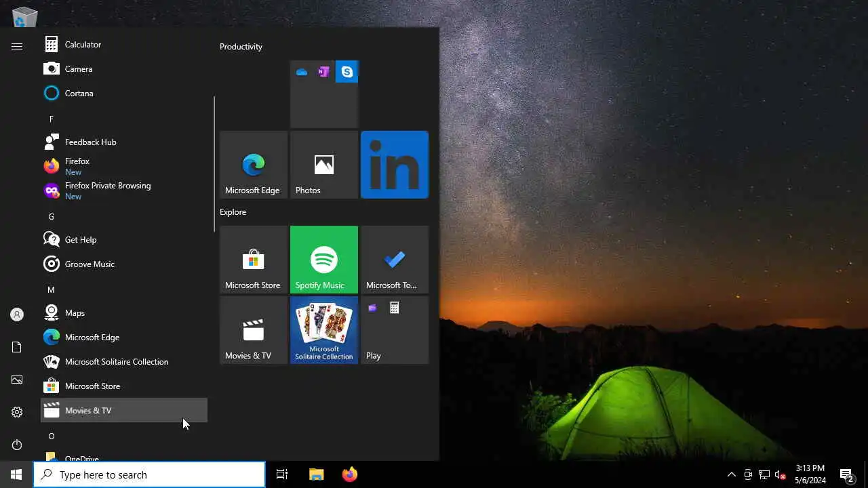Focus the Type here to search box
The height and width of the screenshot is (488, 868).
149,474
